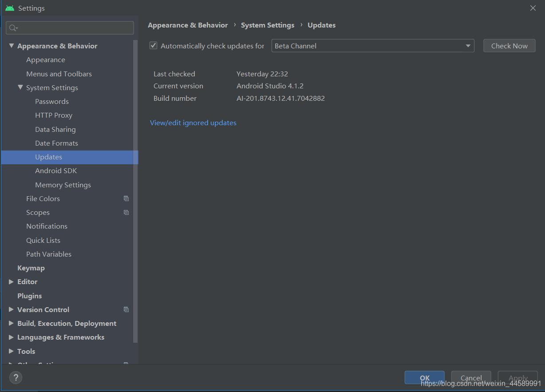Click the project-level icon beside File Colors

pyautogui.click(x=126, y=198)
